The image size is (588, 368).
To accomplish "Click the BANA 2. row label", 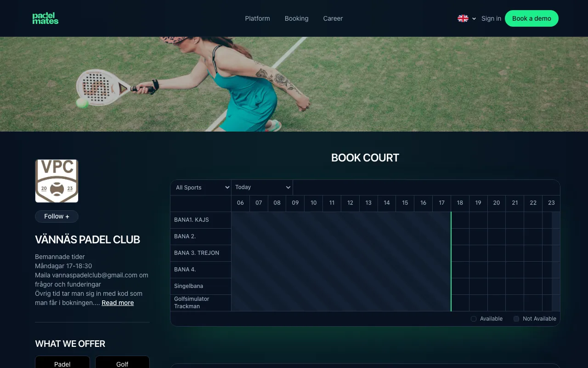I will (201, 236).
